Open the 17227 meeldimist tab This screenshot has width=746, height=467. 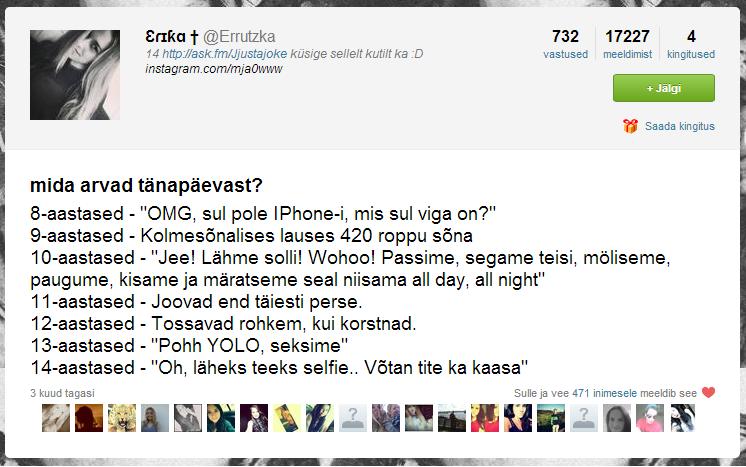tap(627, 44)
